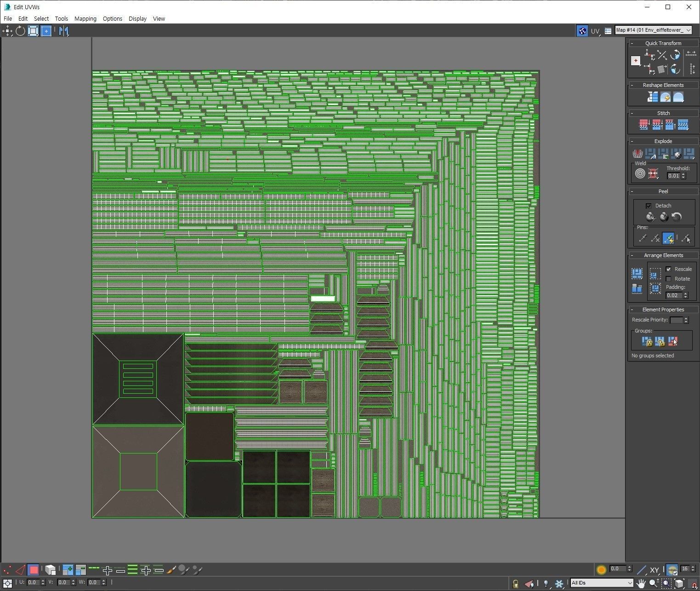Click the weld Threshold value field

(x=674, y=176)
